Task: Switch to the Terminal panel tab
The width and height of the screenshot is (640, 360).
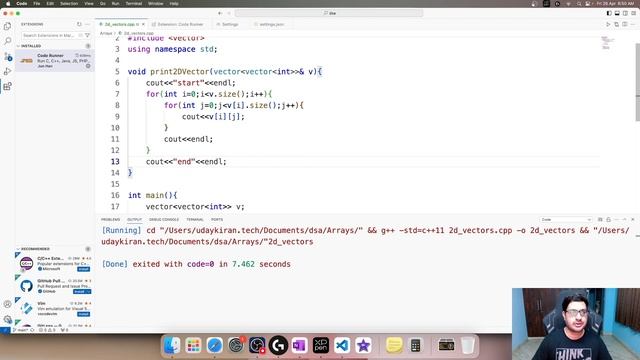Action: tap(195, 220)
